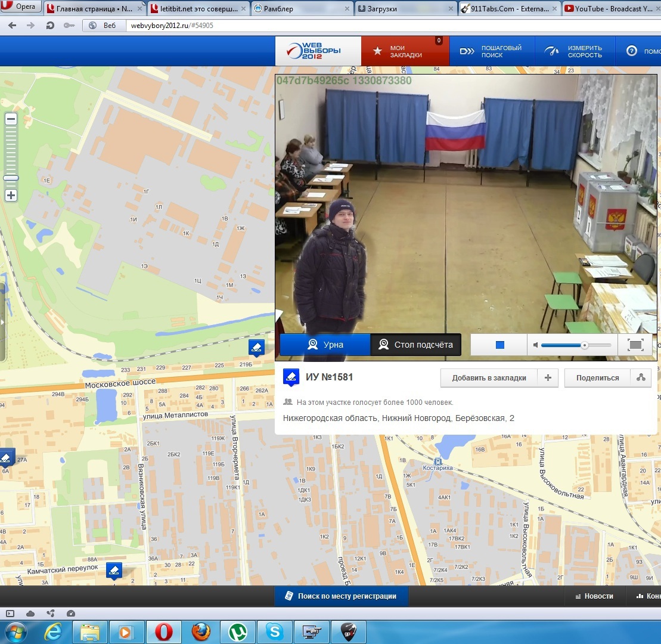This screenshot has height=644, width=661.
Task: Click the Opera Unite icon in status bar
Action: (51, 614)
